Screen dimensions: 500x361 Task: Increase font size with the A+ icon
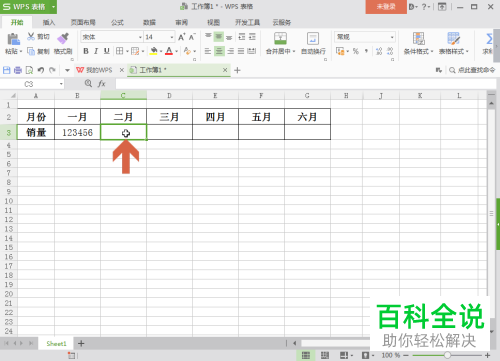(x=181, y=37)
